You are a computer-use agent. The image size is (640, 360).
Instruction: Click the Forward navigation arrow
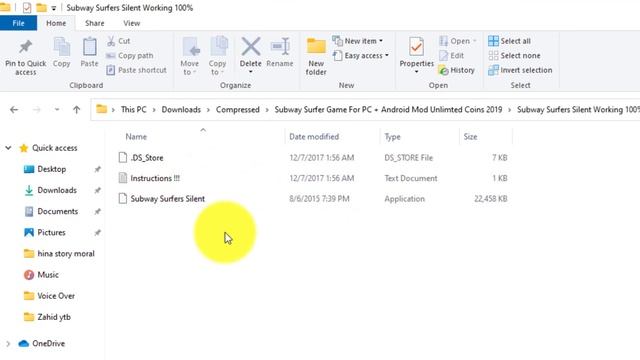(37, 109)
